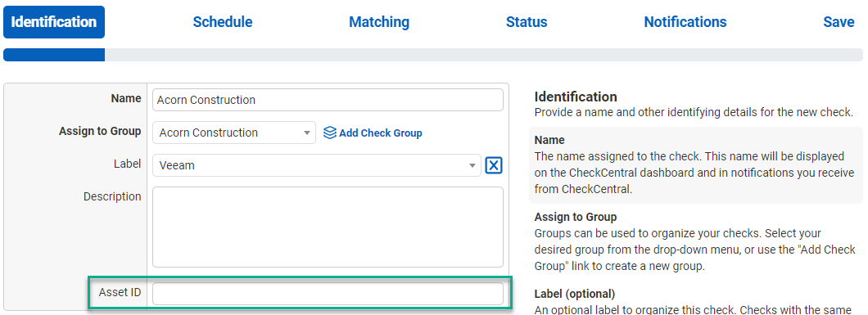The width and height of the screenshot is (868, 315).
Task: Open the Assign to Group dropdown
Action: 234,133
